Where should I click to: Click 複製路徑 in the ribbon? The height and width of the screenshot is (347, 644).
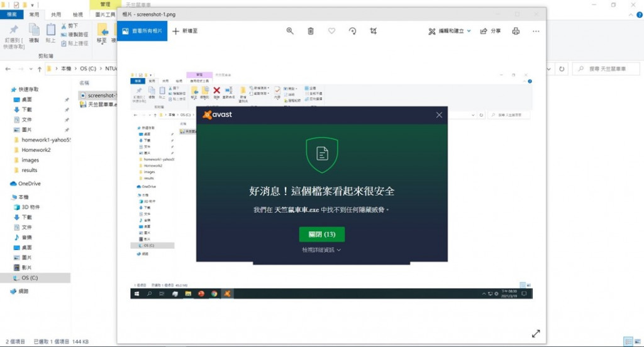[x=74, y=35]
